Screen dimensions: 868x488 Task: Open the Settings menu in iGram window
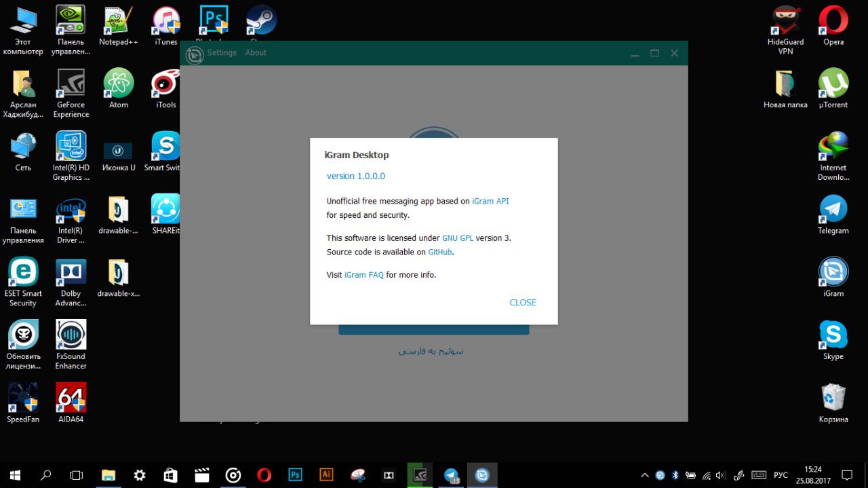click(222, 52)
